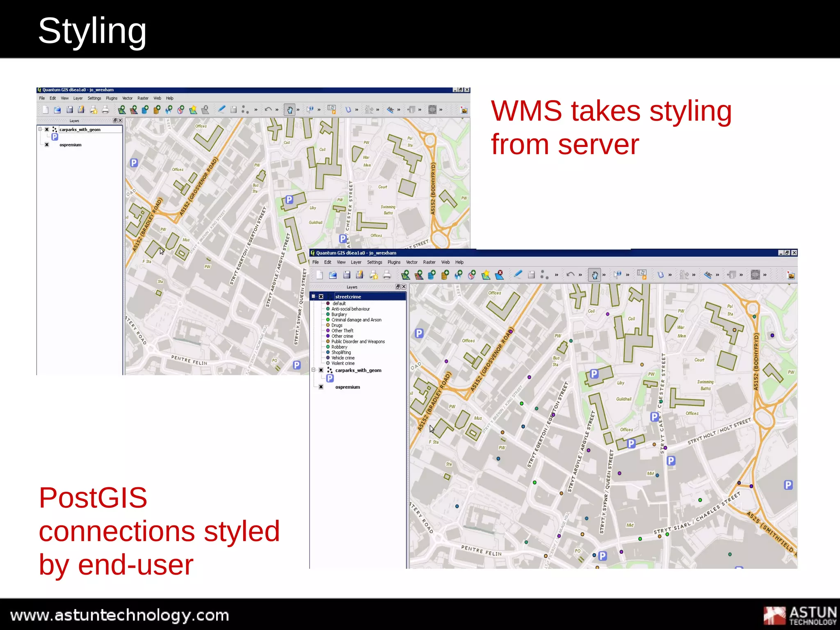Toggle ospremium layer checkbox in back window
Image resolution: width=840 pixels, height=630 pixels.
pyautogui.click(x=47, y=145)
